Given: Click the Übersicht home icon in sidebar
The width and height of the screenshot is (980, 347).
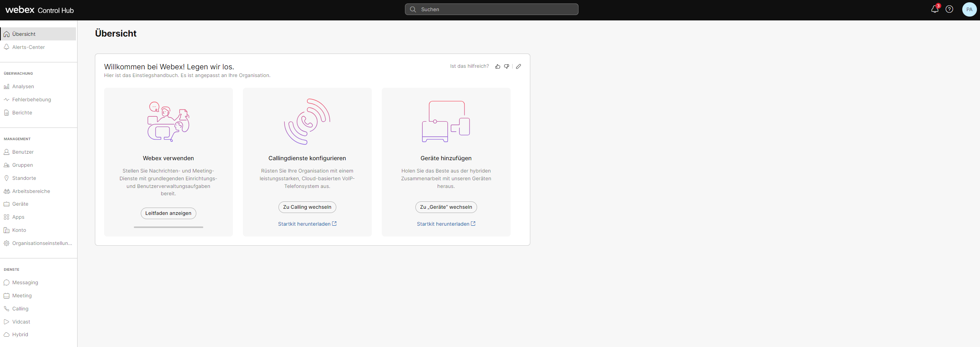Looking at the screenshot, I should [x=7, y=34].
